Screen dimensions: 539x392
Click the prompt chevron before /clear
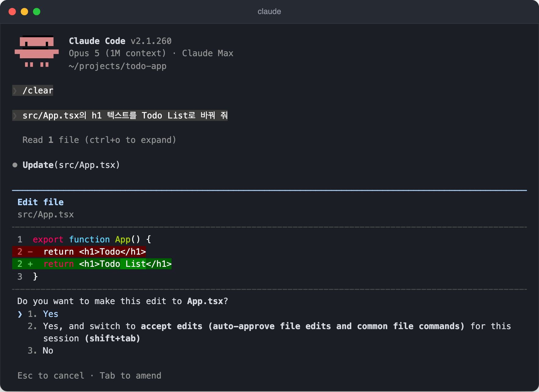(15, 91)
